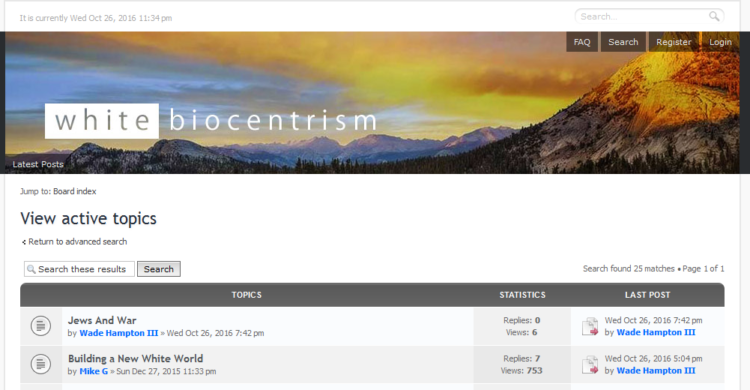
Task: Follow the Board index link
Action: coord(75,191)
